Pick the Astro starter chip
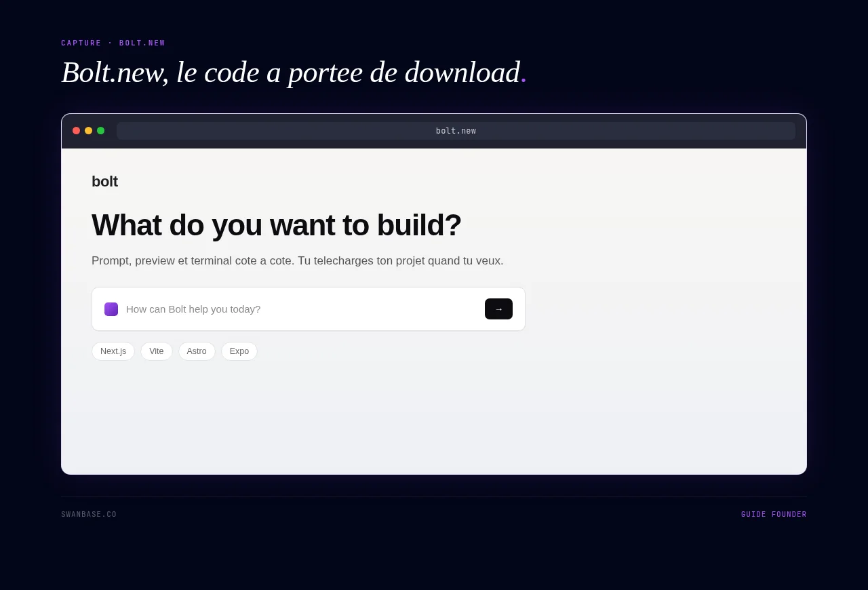The height and width of the screenshot is (590, 868). [197, 351]
